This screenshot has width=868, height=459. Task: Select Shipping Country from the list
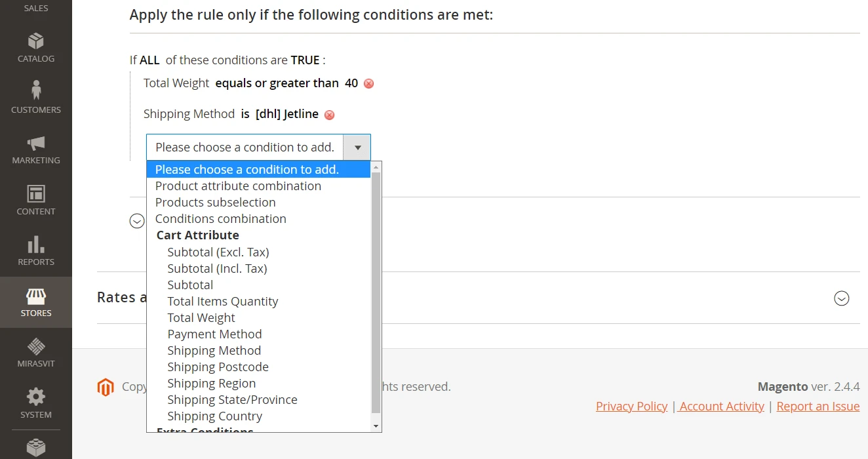tap(214, 416)
